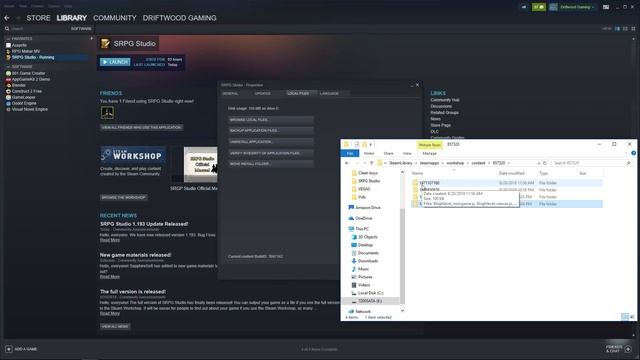This screenshot has height=360, width=640.
Task: Click BROWSE LOCAL FILES button
Action: pos(271,120)
